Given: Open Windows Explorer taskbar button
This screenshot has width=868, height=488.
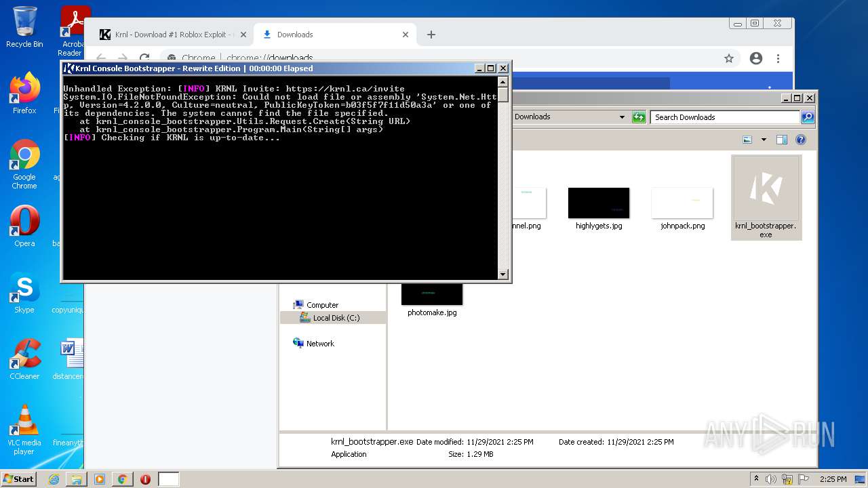Looking at the screenshot, I should 77,479.
